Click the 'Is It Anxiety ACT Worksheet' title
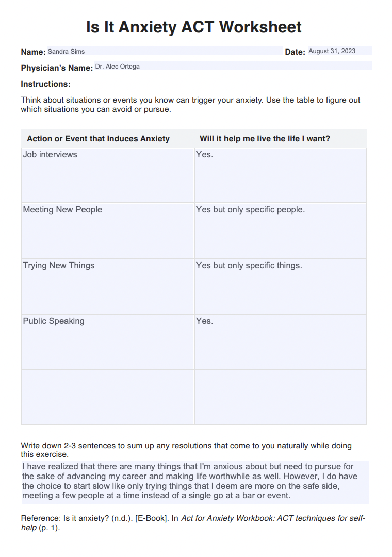This screenshot has height=557, width=392. point(194,27)
